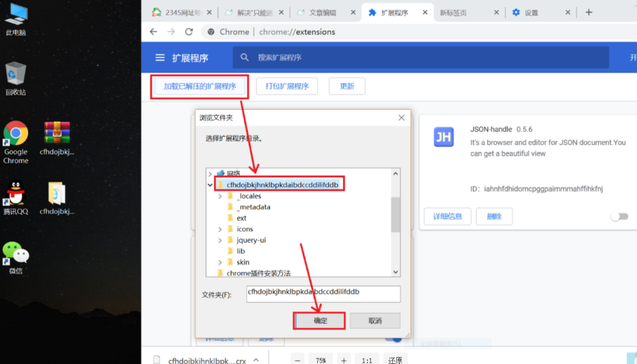
Task: Close the 解决"只能... tab
Action: pos(281,13)
